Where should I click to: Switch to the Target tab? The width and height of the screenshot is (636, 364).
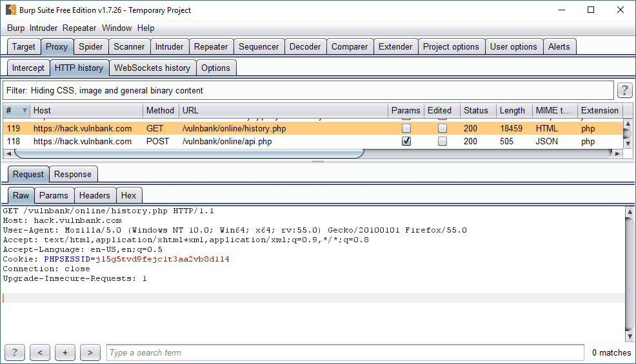point(24,46)
